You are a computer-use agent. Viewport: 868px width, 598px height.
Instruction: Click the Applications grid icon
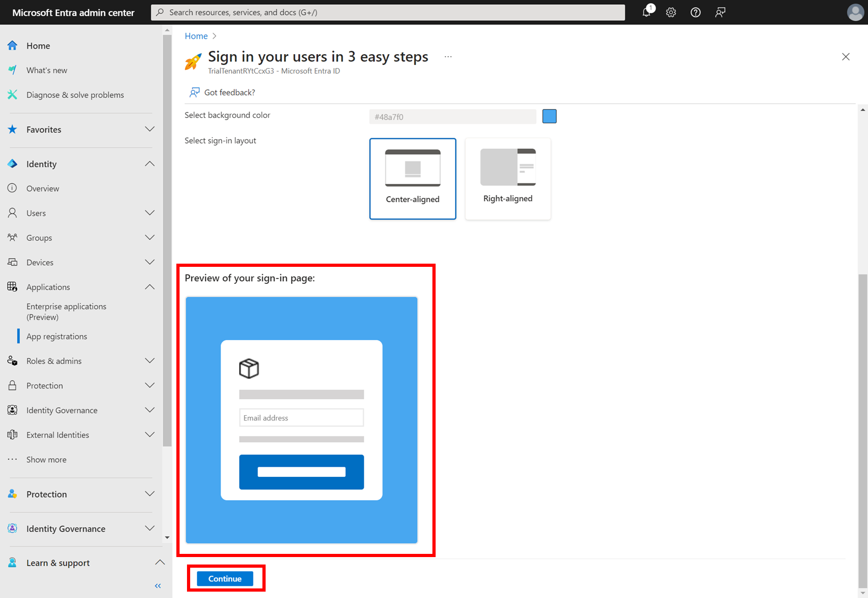pos(12,287)
